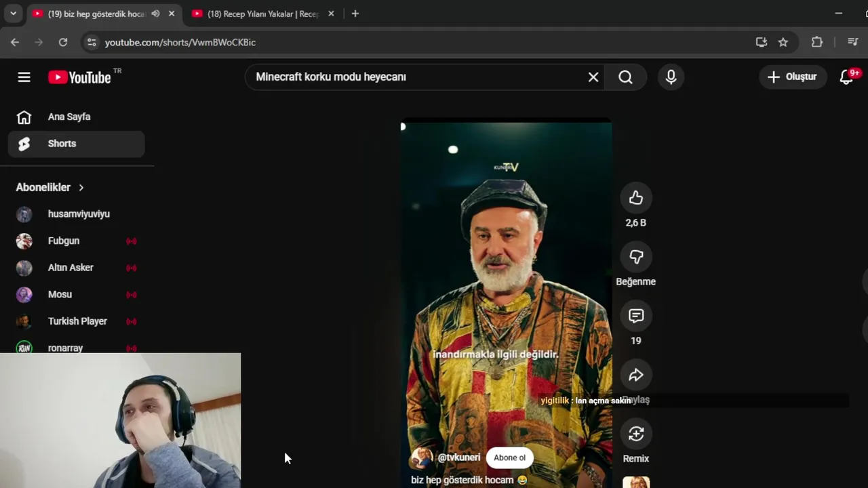
Task: Open the @tvkuneri channel link
Action: (459, 457)
